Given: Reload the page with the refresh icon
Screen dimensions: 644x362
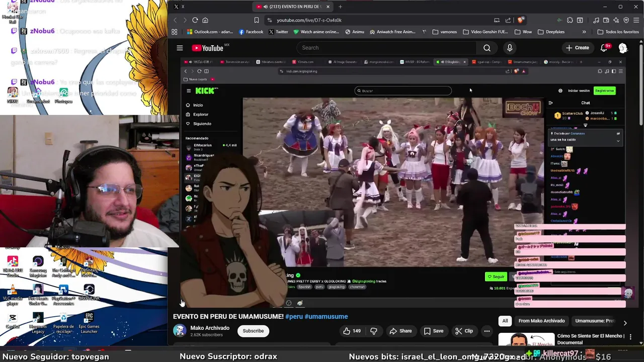Looking at the screenshot, I should tap(195, 20).
